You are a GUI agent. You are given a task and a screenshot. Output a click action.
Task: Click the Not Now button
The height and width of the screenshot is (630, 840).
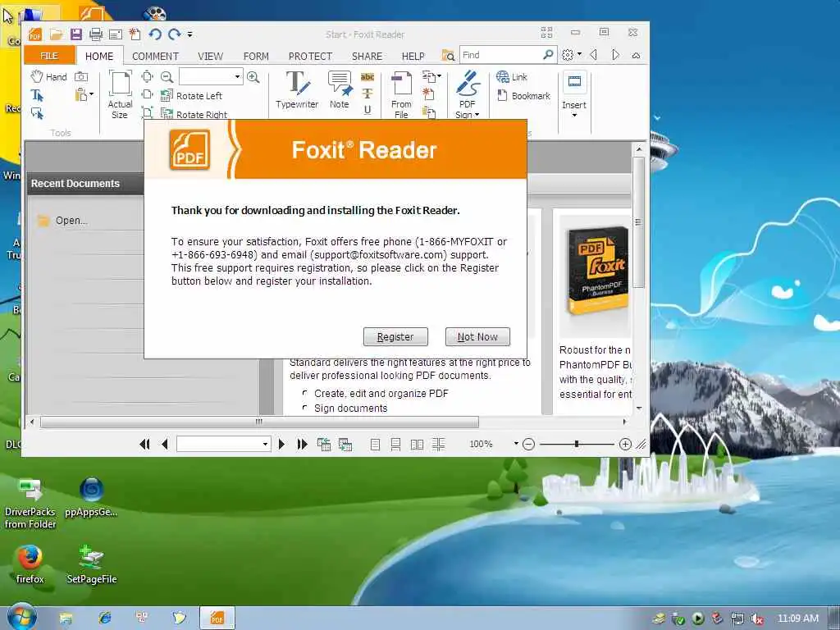477,336
